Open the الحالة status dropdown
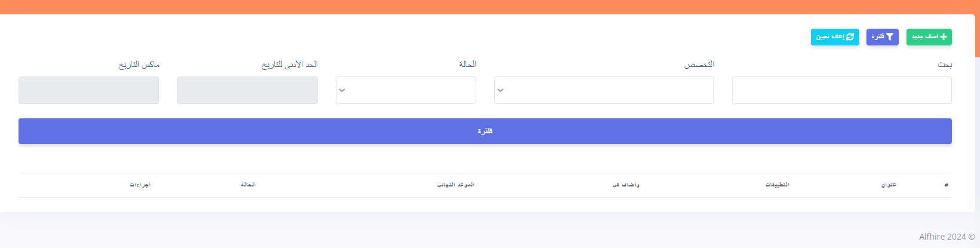The image size is (980, 248). coord(406,90)
